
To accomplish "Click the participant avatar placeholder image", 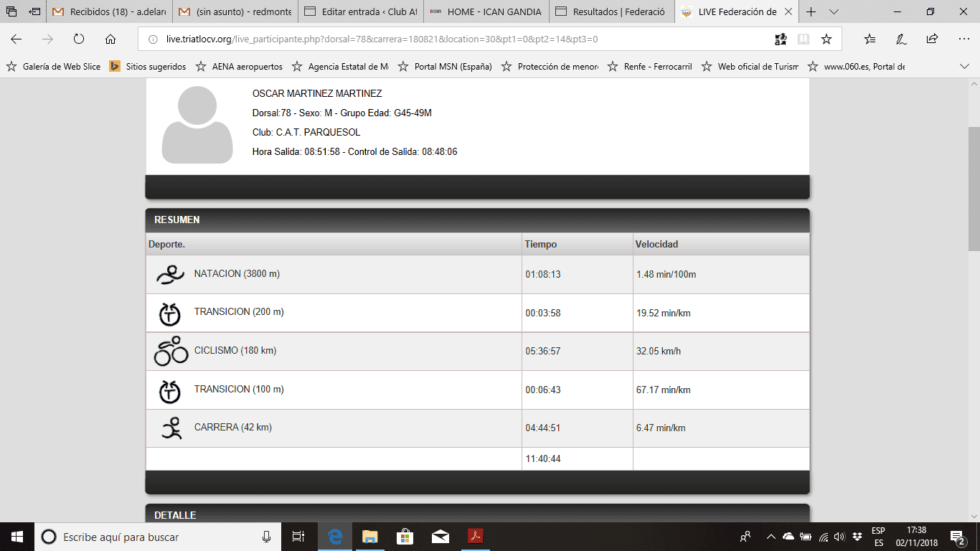I will click(x=197, y=125).
